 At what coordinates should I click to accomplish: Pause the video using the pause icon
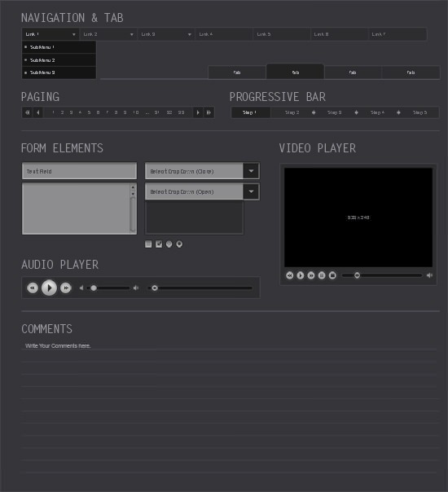tap(322, 275)
